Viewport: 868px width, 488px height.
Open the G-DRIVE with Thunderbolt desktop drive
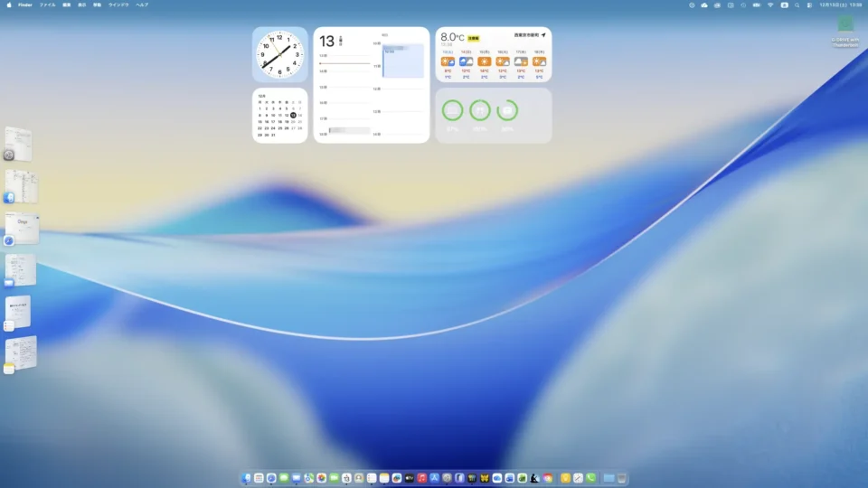[845, 33]
